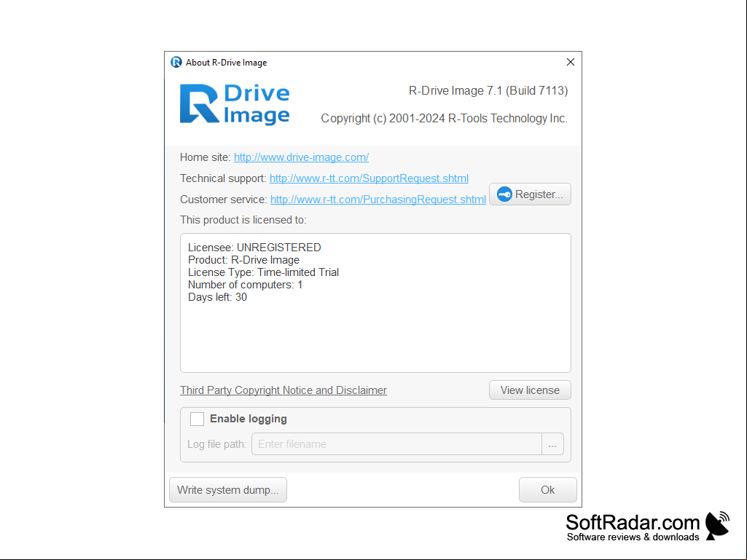Click Write system dump button

tap(228, 490)
